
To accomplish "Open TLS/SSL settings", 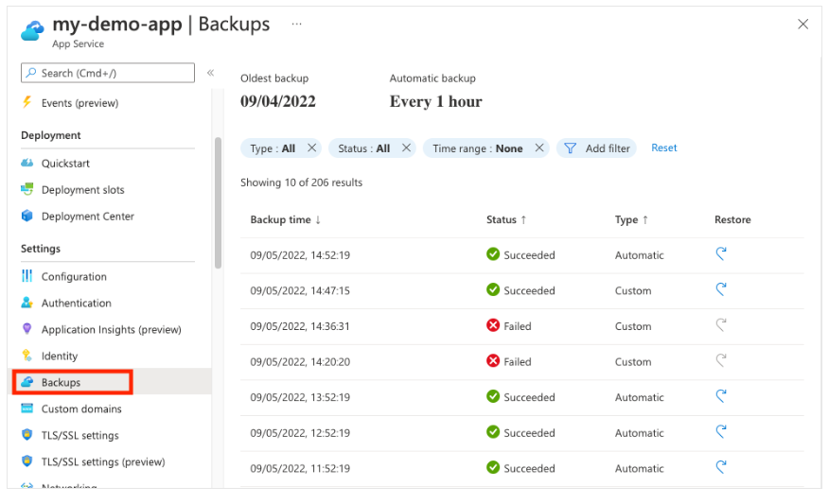I will tap(80, 435).
